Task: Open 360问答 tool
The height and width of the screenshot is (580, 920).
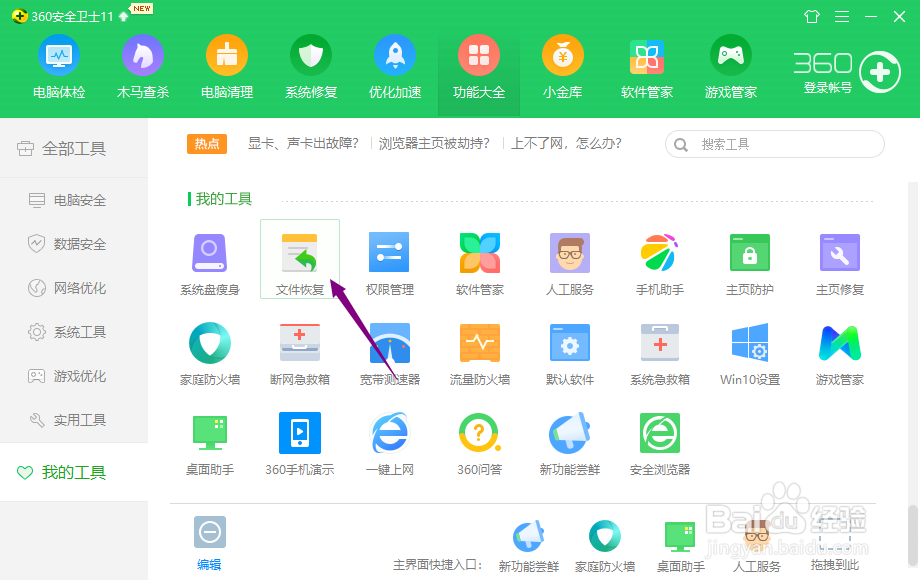Action: 479,444
